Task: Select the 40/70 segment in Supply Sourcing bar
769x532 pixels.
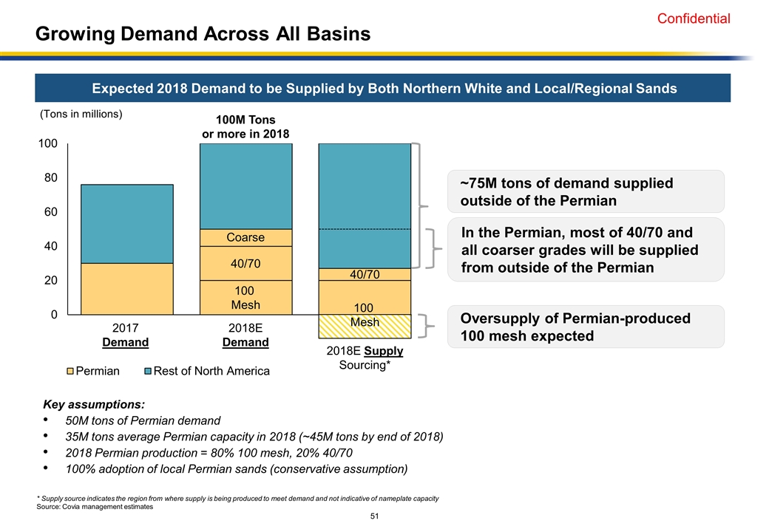Action: (364, 274)
